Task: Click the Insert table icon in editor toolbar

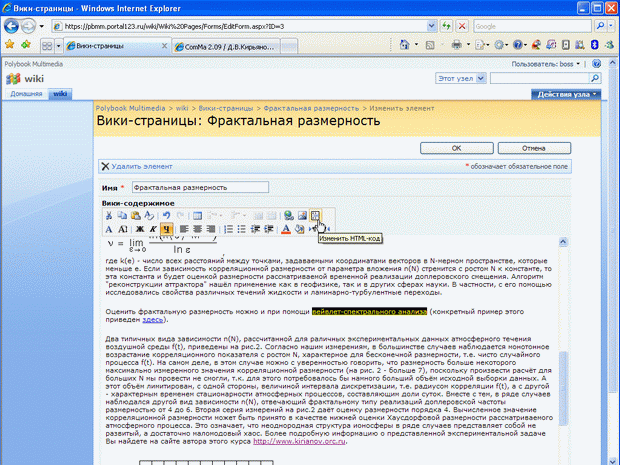Action: 197,215
